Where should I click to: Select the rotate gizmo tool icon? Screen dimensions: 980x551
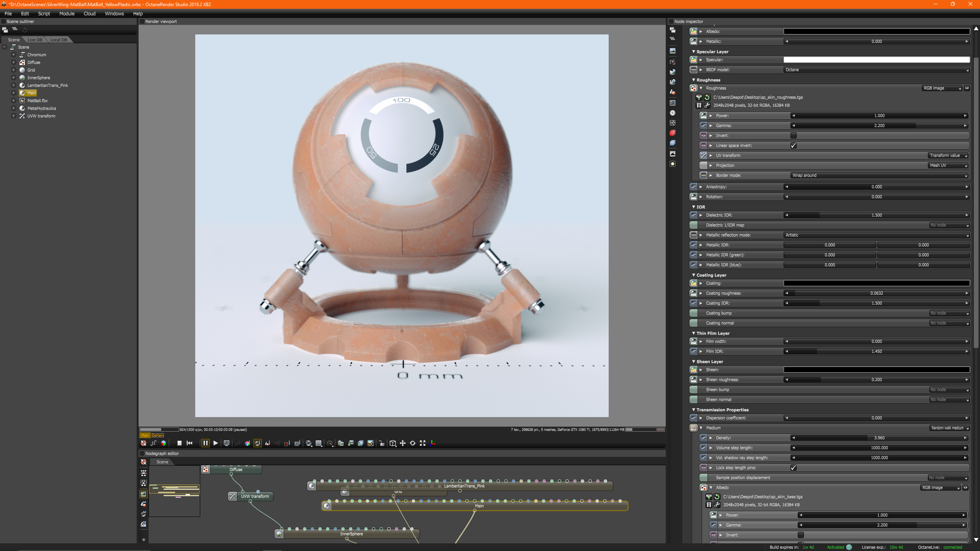413,443
